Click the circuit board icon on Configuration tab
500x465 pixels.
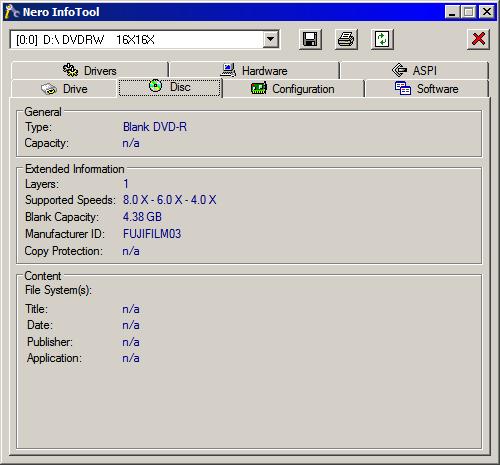pyautogui.click(x=259, y=89)
